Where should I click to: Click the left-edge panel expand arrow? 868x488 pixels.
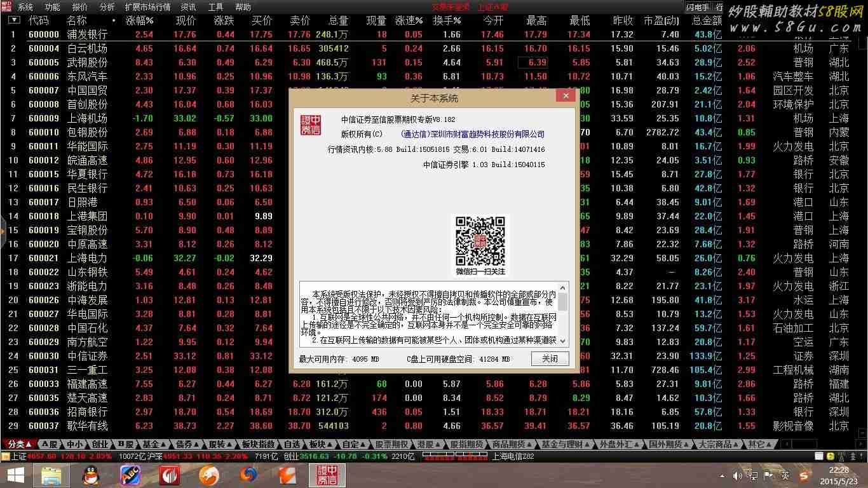(3, 230)
